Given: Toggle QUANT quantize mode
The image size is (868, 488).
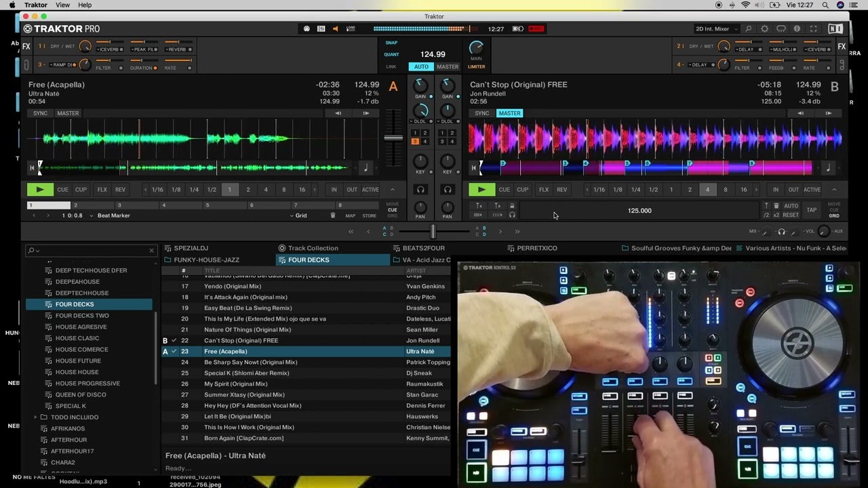Looking at the screenshot, I should pyautogui.click(x=391, y=54).
